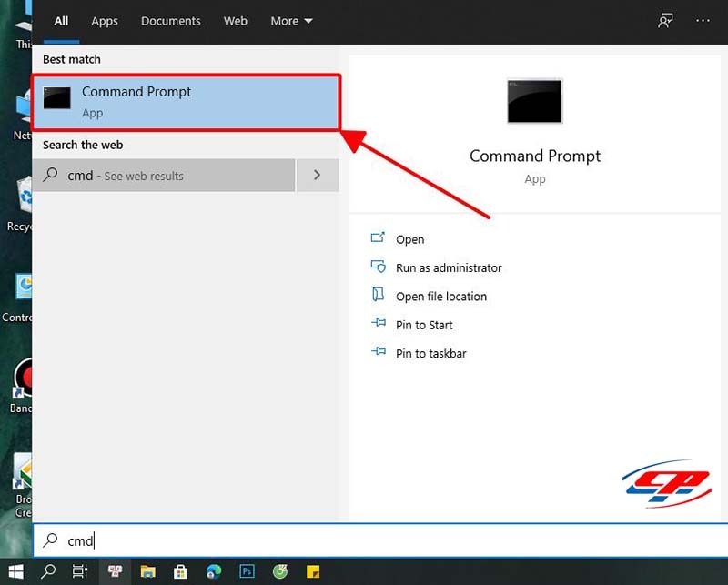
Task: Open Sticky Notes from taskbar
Action: pyautogui.click(x=313, y=571)
